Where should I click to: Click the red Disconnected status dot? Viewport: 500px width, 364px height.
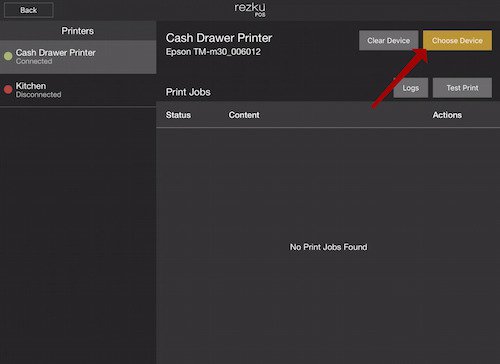click(x=8, y=89)
